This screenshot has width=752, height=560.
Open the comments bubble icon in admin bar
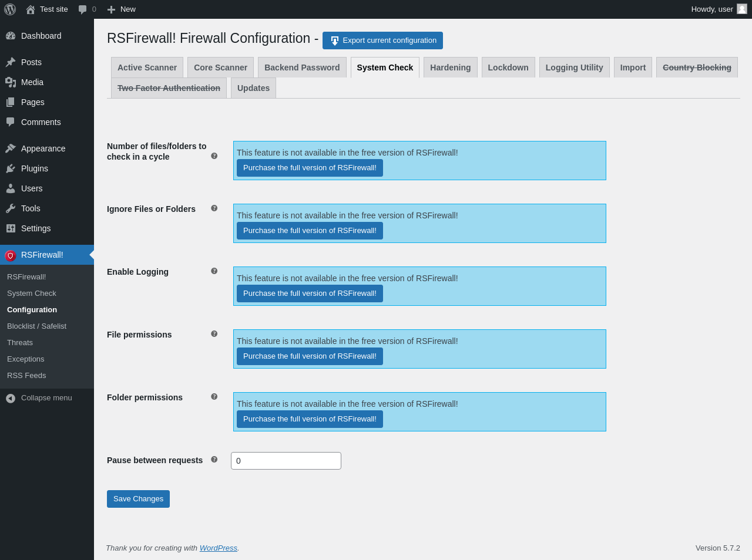83,9
